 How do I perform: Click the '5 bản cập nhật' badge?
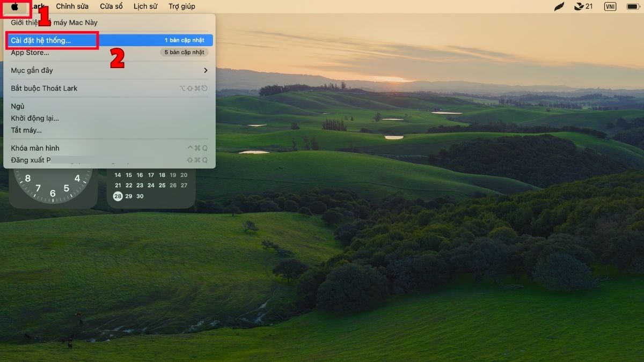[185, 52]
